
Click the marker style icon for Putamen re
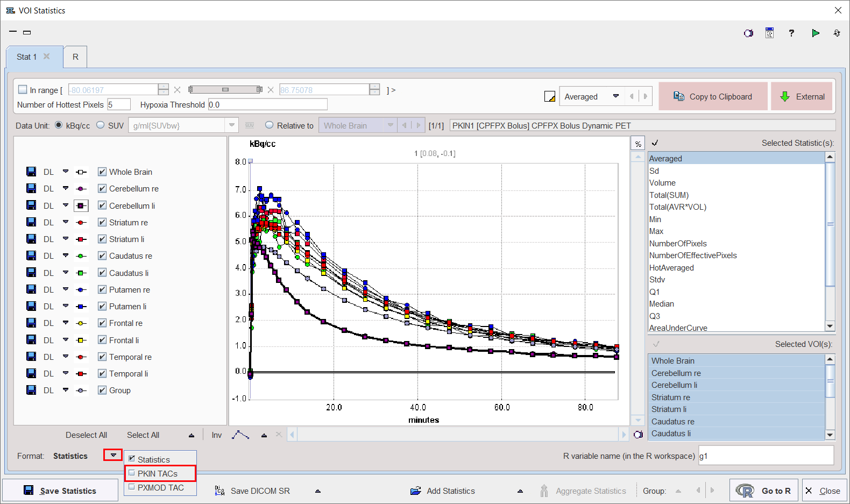tap(81, 289)
